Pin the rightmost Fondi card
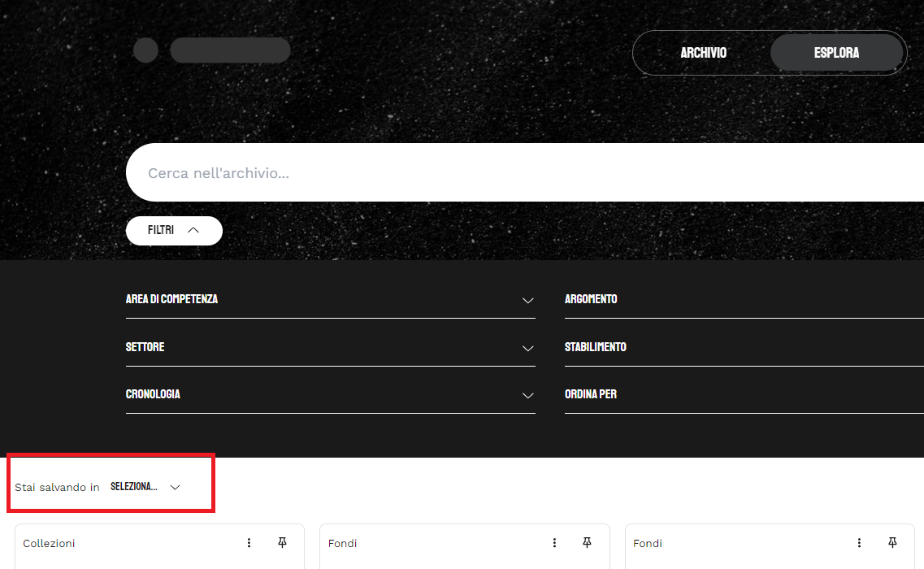This screenshot has height=569, width=924. [892, 543]
